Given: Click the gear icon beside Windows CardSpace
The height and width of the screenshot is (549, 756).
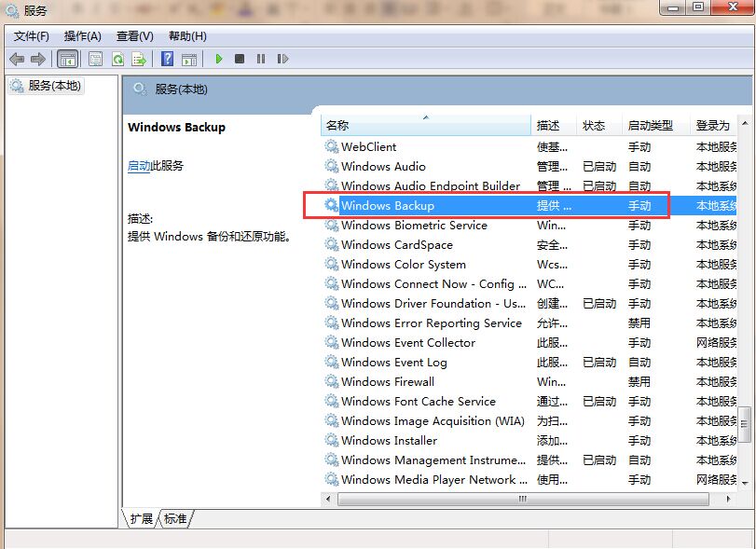Looking at the screenshot, I should [x=332, y=245].
